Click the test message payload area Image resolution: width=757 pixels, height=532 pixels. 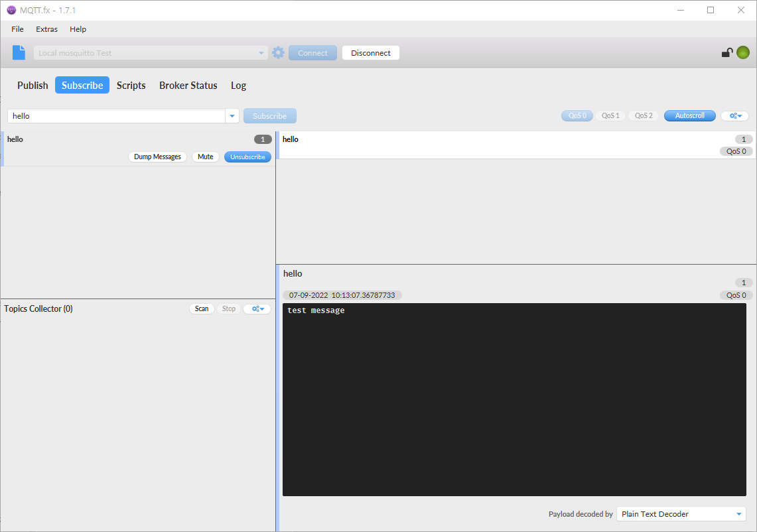click(x=514, y=399)
